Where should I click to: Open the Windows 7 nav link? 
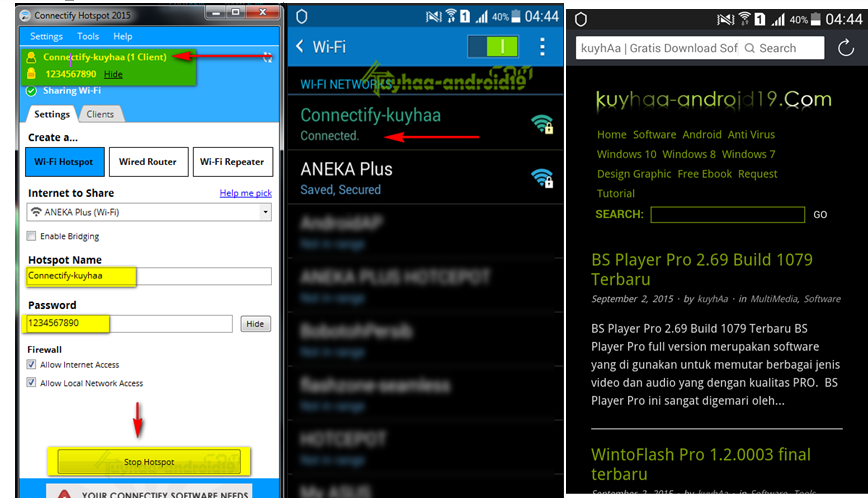point(748,154)
